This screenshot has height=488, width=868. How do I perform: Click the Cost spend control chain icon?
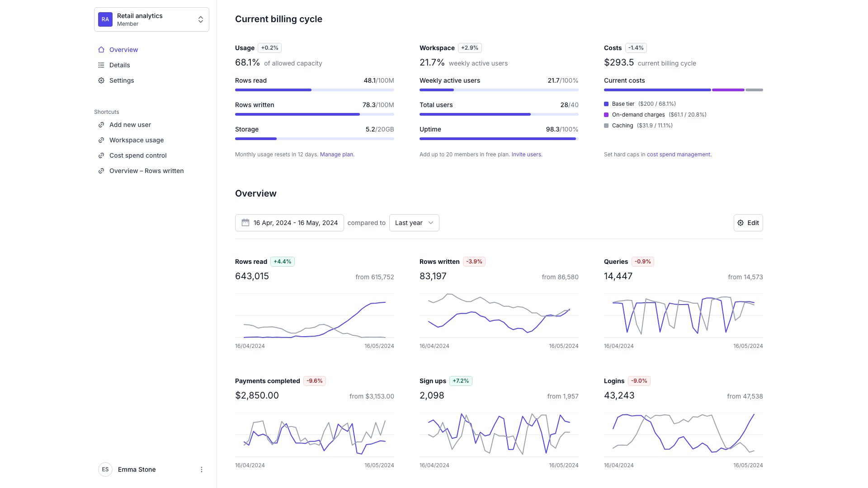click(x=101, y=155)
